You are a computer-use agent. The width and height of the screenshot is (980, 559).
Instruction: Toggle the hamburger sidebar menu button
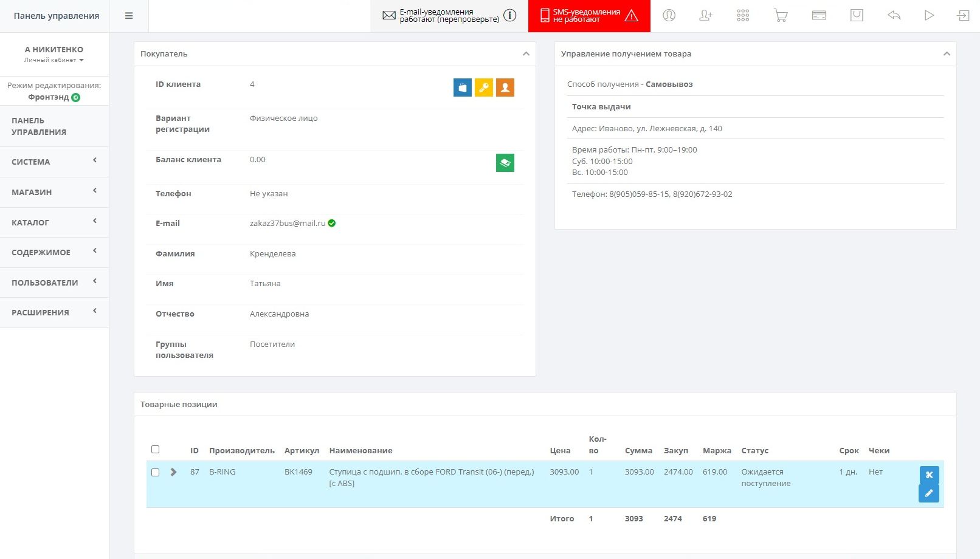pos(129,16)
